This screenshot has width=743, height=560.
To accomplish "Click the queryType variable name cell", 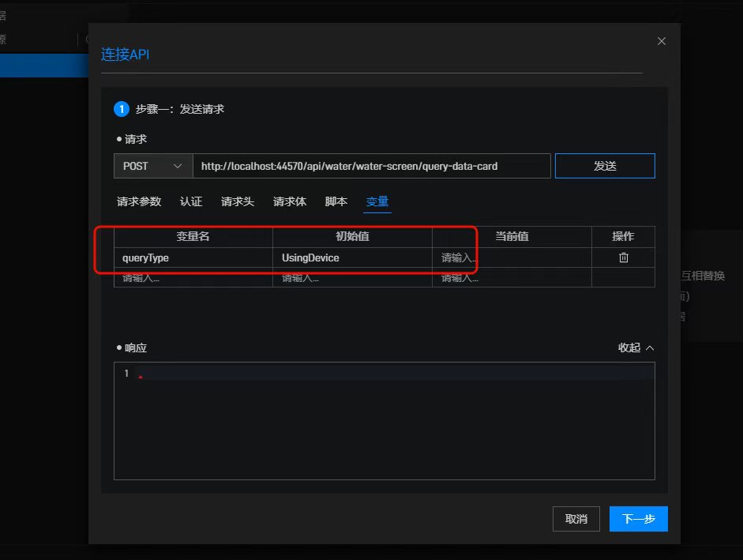I will coord(193,257).
